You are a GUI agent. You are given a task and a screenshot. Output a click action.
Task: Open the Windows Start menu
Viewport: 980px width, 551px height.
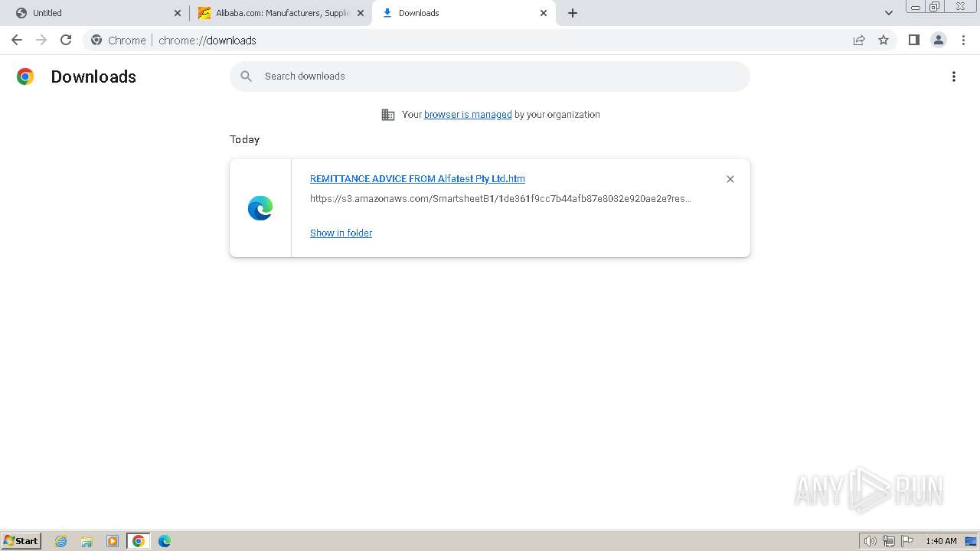point(21,540)
